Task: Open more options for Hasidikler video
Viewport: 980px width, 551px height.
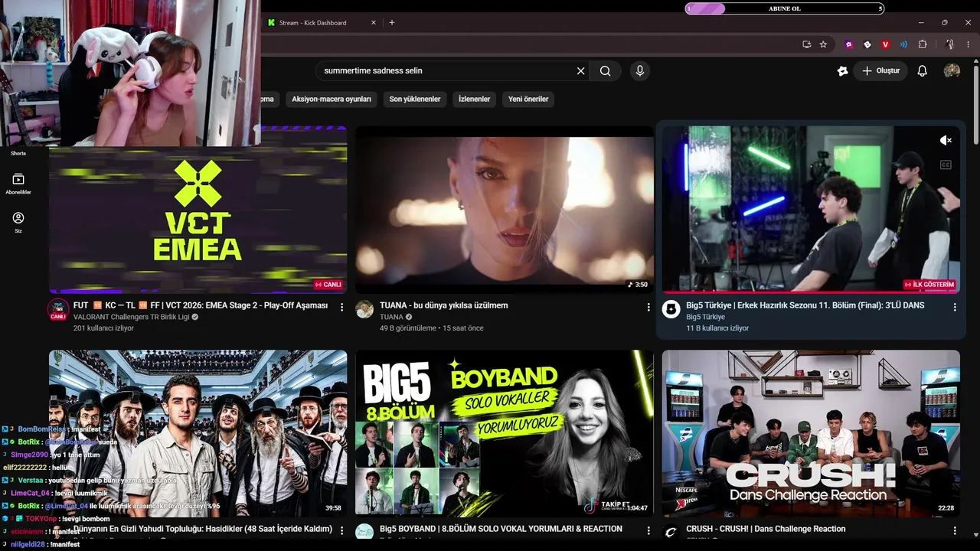Action: [x=342, y=530]
